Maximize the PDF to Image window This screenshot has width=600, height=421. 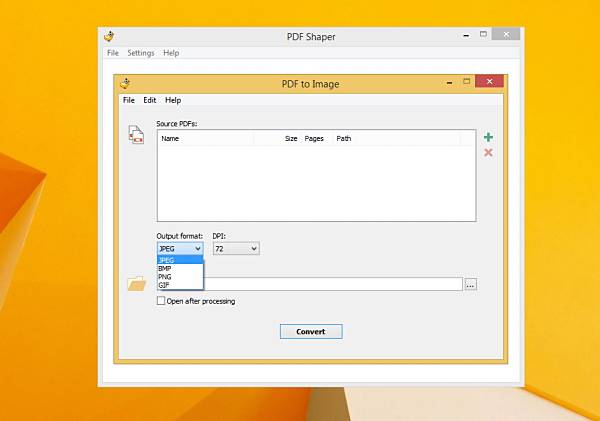pos(466,81)
